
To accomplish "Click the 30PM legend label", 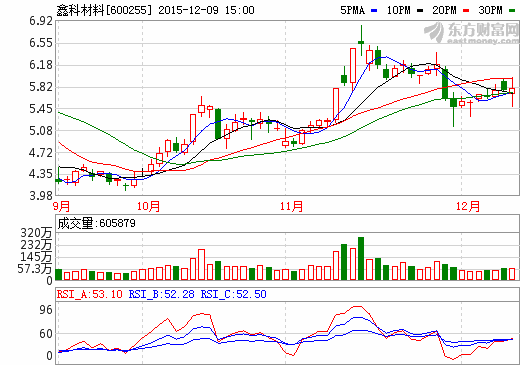I will coord(490,10).
